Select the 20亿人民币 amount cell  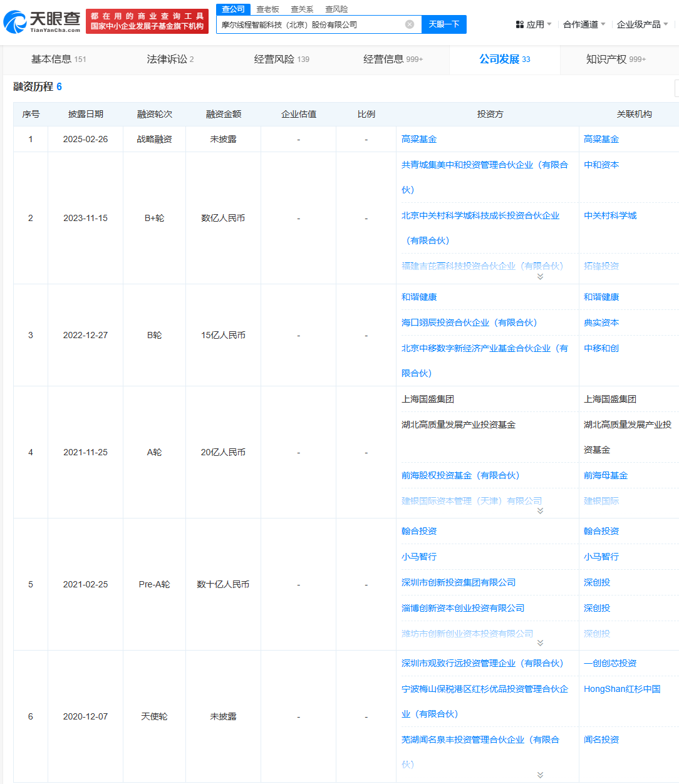[223, 452]
